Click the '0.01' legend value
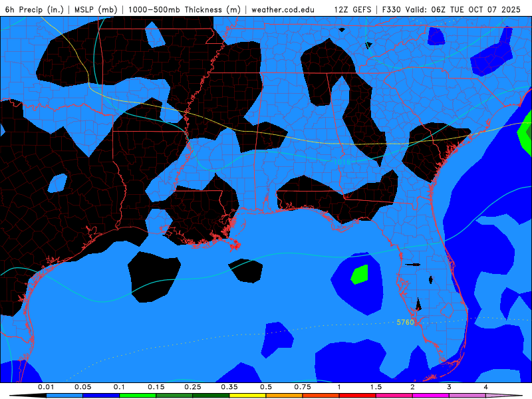The height and width of the screenshot is (399, 532). [x=46, y=387]
